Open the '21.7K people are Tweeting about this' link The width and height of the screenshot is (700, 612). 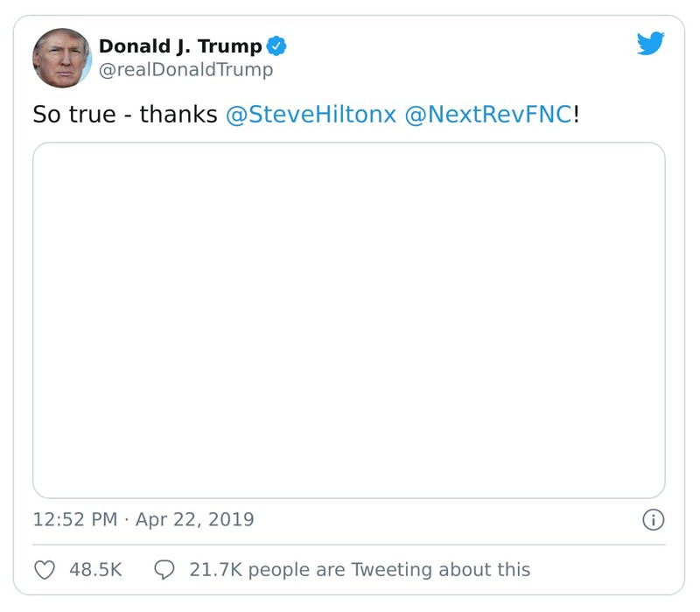(x=363, y=569)
